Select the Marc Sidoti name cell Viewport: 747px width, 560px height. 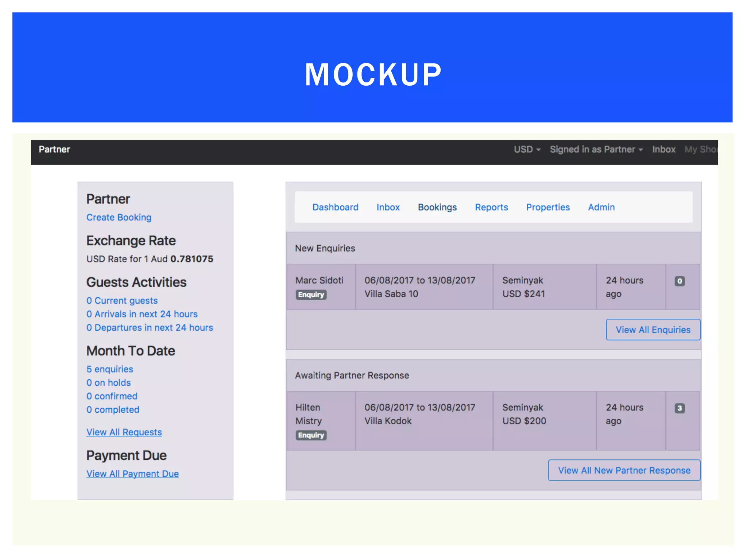[x=321, y=287]
